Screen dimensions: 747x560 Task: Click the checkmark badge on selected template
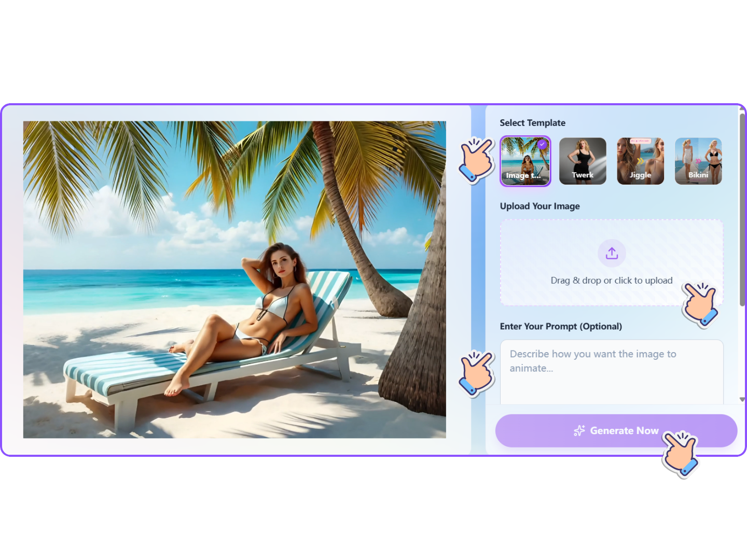tap(541, 145)
